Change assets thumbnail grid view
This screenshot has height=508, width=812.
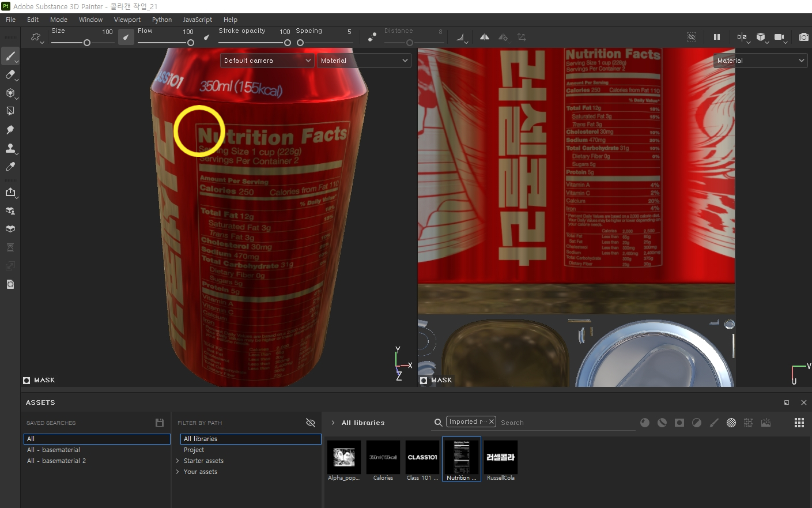tap(799, 423)
